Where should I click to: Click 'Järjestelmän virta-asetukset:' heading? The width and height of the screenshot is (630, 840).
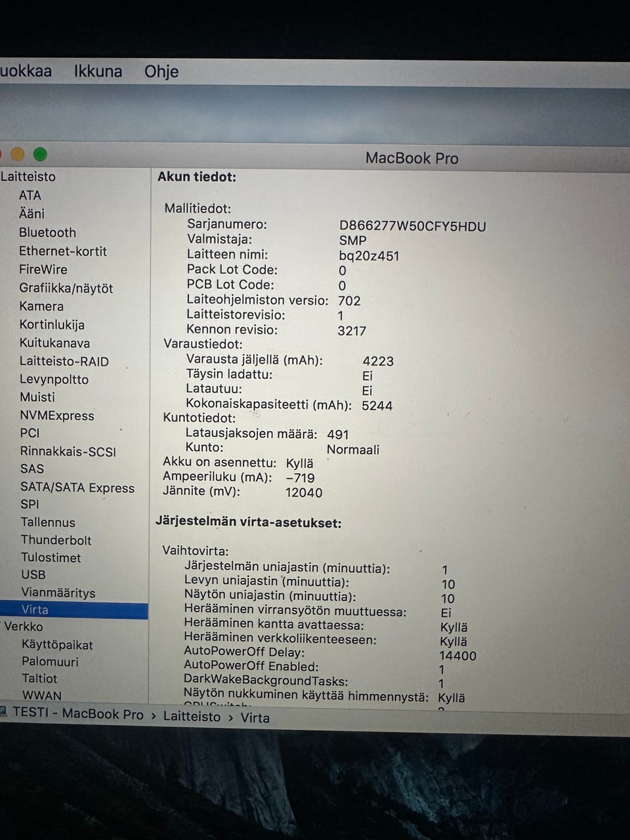(x=249, y=523)
